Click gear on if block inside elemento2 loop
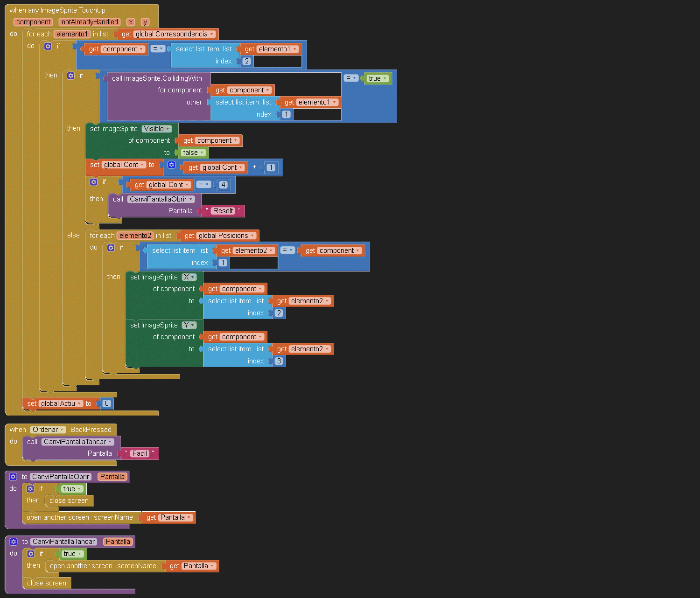The width and height of the screenshot is (700, 598). point(111,248)
